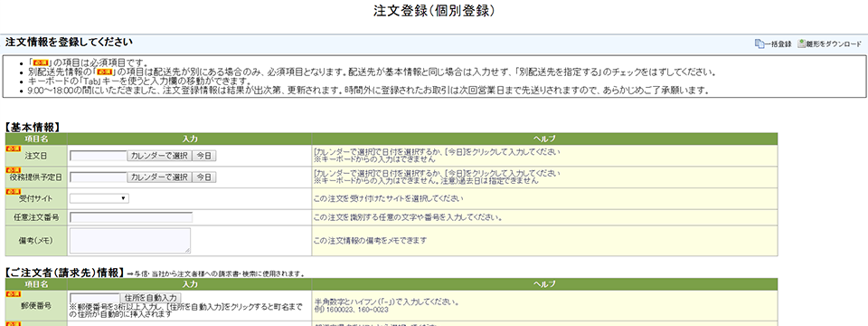Click the 受付サイト row label
868x326 pixels.
coord(36,199)
